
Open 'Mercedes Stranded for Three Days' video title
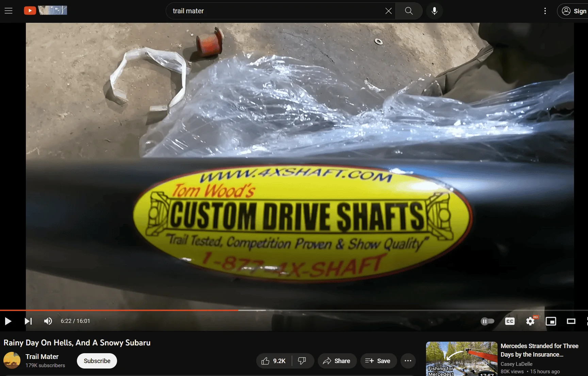(x=539, y=350)
